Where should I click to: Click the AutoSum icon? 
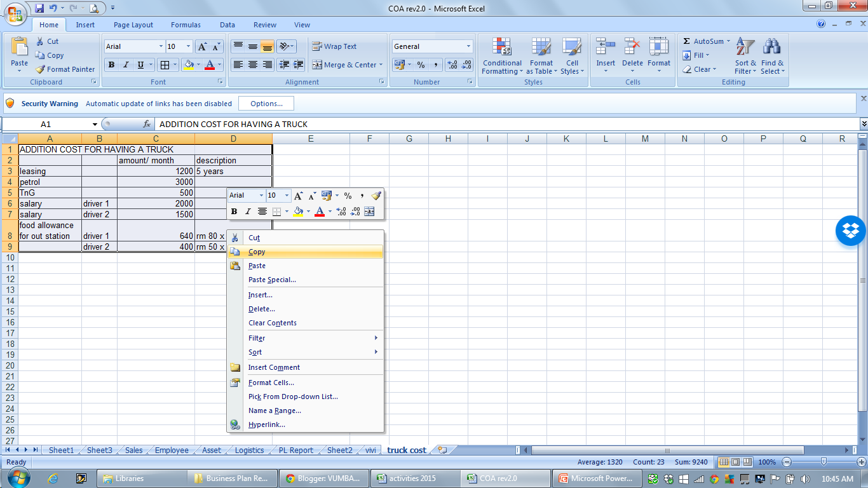(704, 41)
